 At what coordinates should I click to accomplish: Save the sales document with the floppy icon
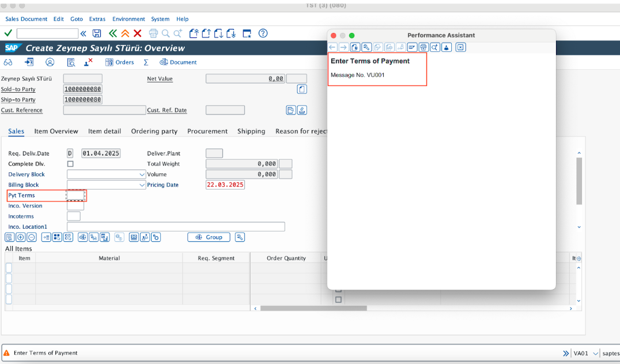click(x=96, y=33)
